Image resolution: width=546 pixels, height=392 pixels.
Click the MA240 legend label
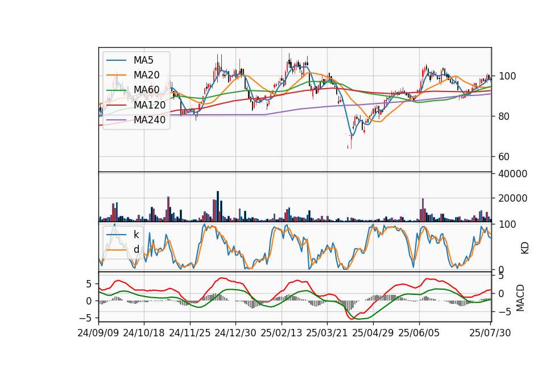pos(150,120)
